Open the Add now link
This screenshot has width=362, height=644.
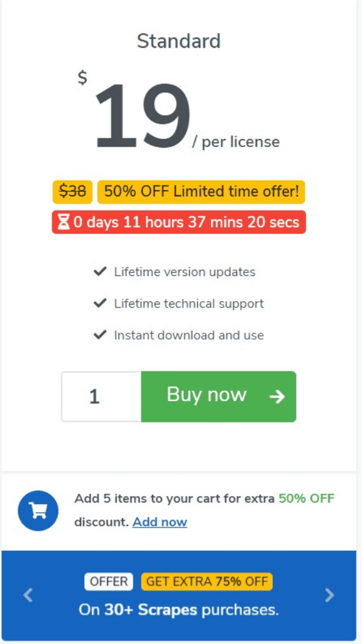click(x=160, y=522)
